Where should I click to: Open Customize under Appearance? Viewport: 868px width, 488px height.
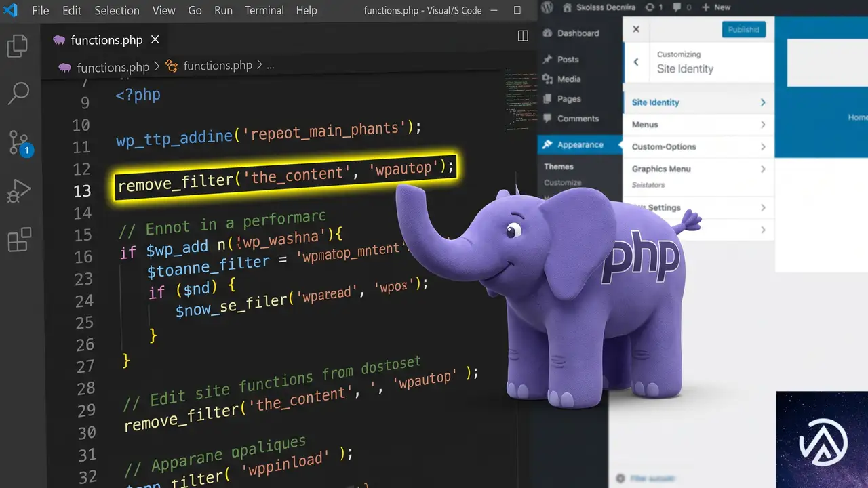click(562, 182)
